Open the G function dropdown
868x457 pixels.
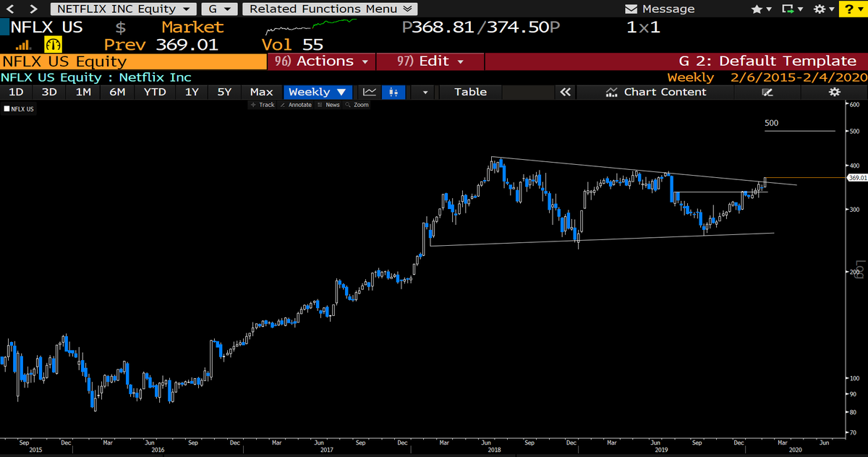[x=219, y=9]
